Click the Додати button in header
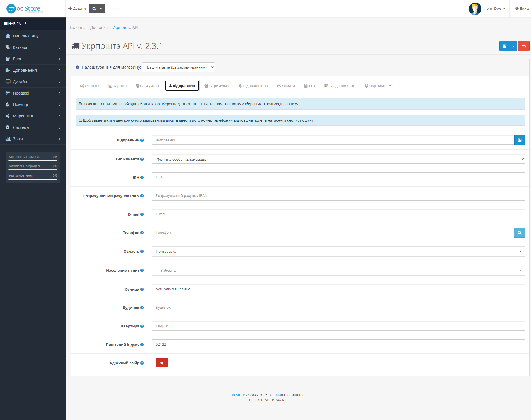The height and width of the screenshot is (420, 531). point(77,9)
